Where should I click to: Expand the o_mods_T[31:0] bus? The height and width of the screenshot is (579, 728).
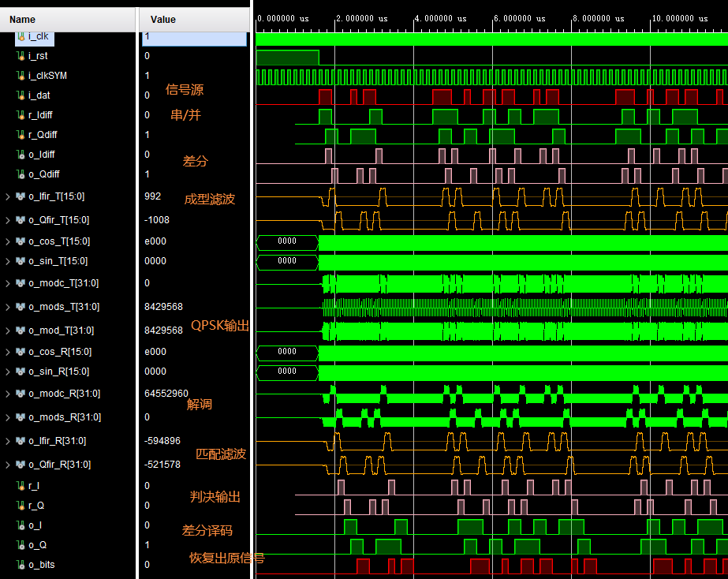[x=7, y=306]
